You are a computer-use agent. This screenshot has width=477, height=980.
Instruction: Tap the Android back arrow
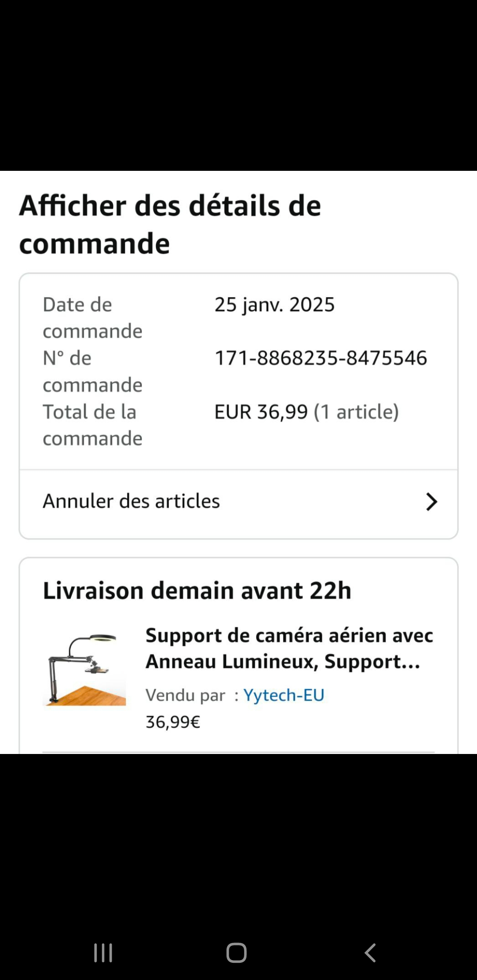click(x=370, y=953)
